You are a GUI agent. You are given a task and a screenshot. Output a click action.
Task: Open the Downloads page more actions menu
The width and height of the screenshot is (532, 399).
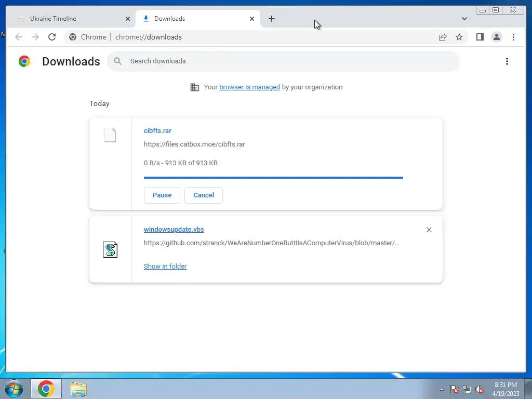pyautogui.click(x=507, y=61)
